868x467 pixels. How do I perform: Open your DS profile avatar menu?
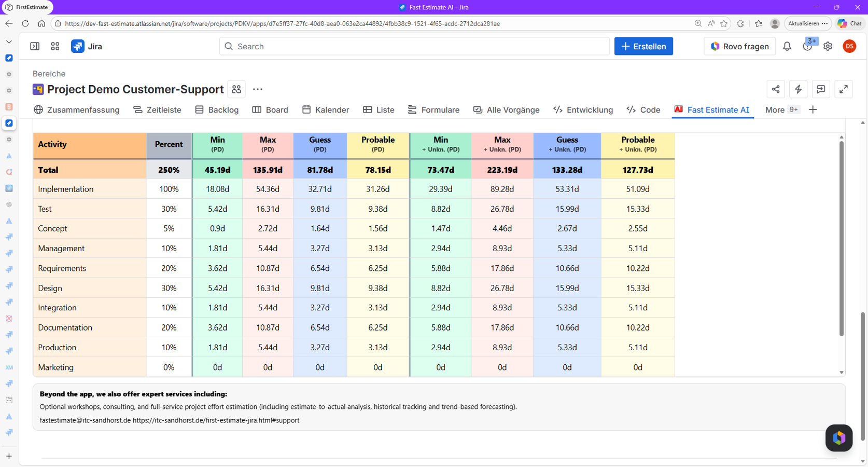[x=849, y=46]
